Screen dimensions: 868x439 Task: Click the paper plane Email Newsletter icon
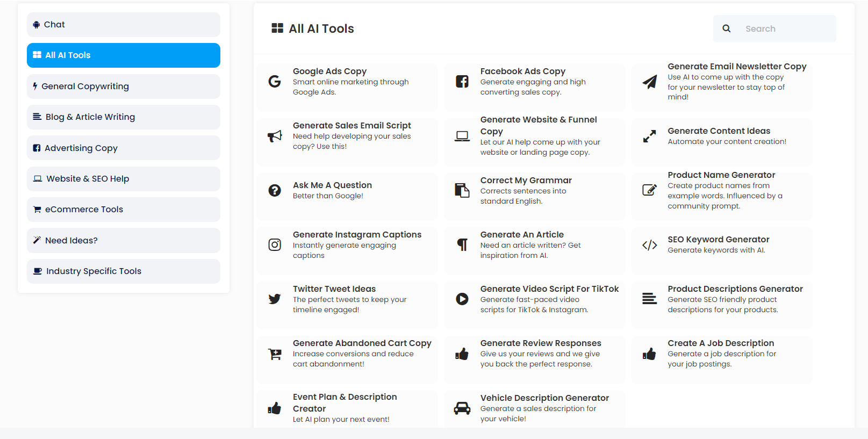[650, 82]
